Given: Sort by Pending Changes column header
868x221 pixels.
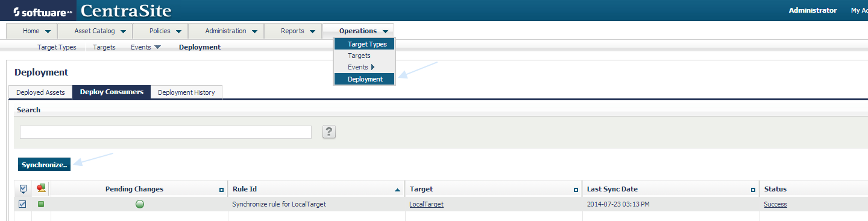Looking at the screenshot, I should [134, 189].
